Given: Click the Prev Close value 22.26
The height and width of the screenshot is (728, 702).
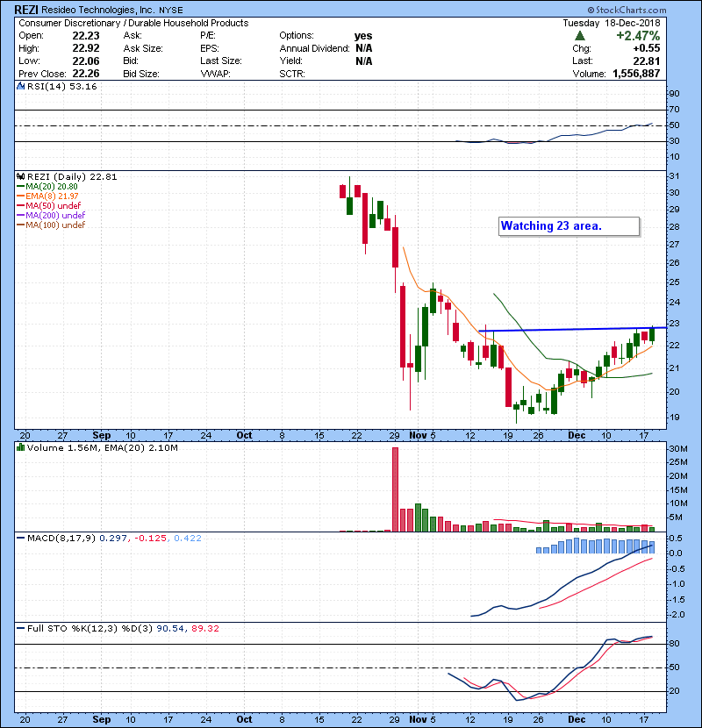Looking at the screenshot, I should pyautogui.click(x=86, y=74).
